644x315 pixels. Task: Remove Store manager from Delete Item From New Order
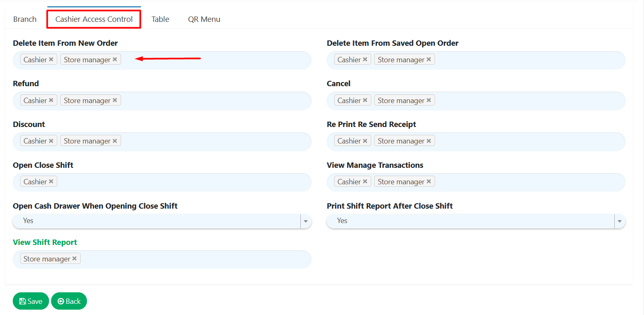click(115, 59)
